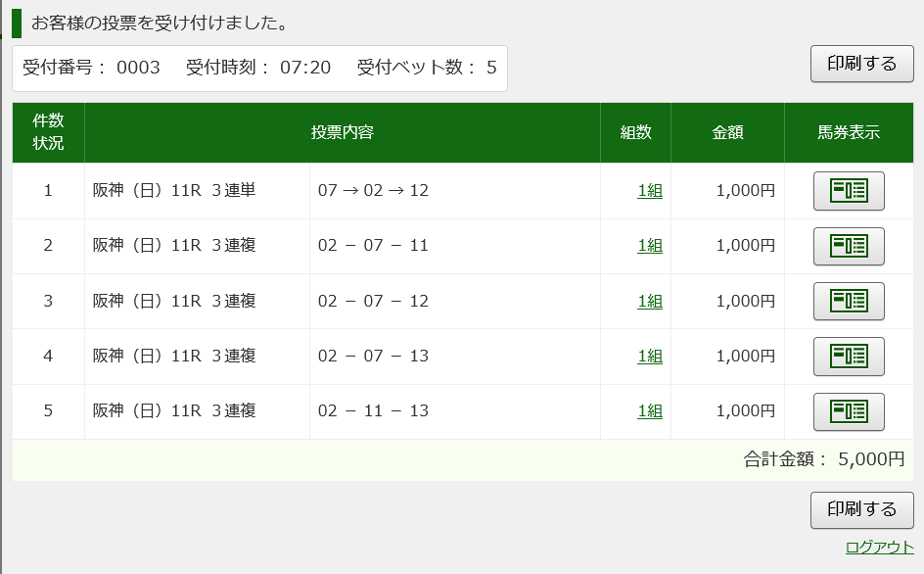The height and width of the screenshot is (574, 924).
Task: Click the 1組 link in row 3
Action: 650,302
